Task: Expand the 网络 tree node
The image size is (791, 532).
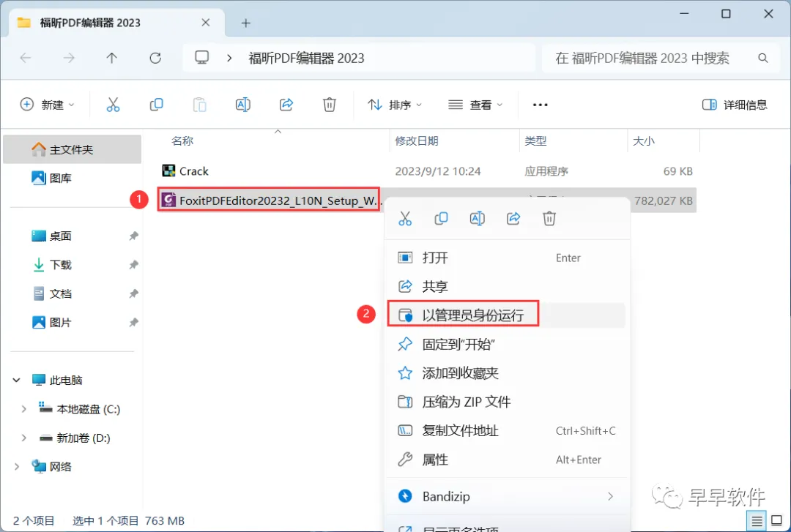Action: click(17, 466)
